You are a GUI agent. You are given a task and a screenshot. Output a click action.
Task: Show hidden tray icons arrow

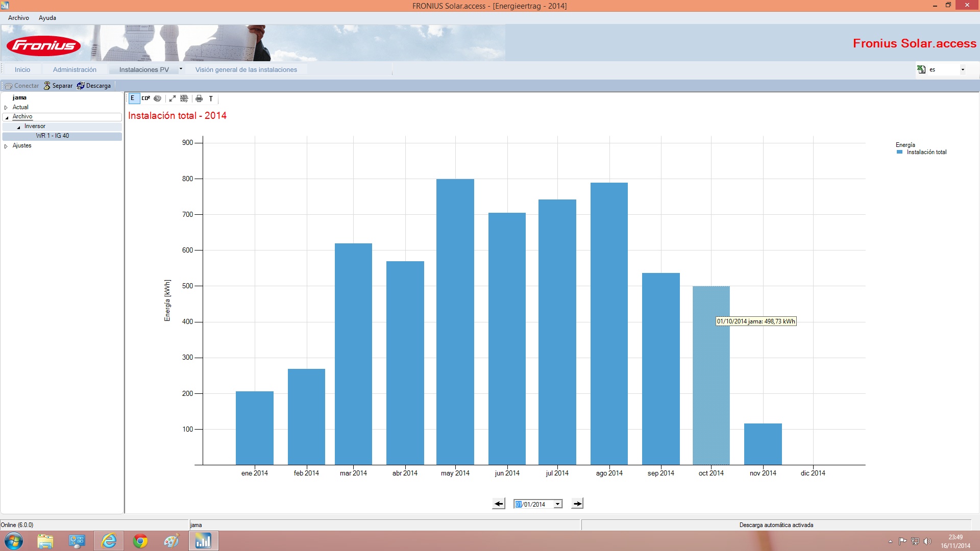[890, 541]
